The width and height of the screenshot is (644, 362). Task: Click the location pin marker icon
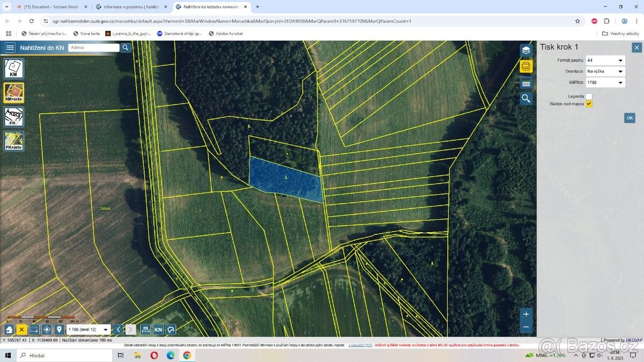[59, 329]
